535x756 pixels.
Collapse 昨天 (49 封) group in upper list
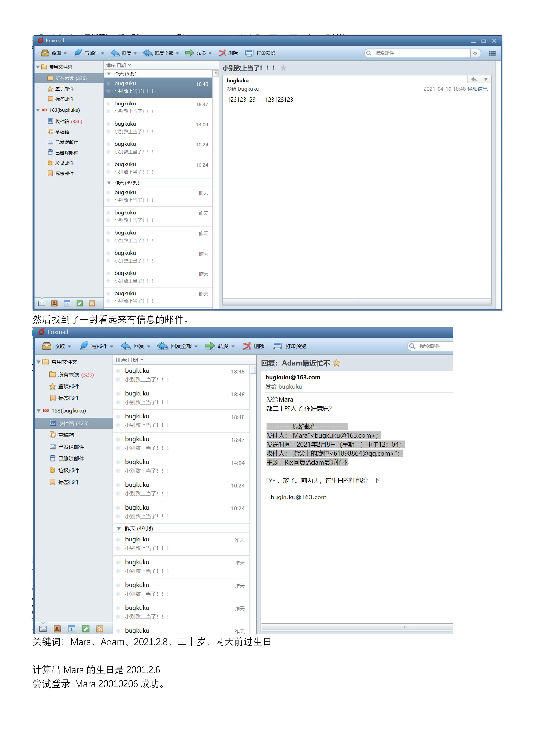[x=109, y=183]
